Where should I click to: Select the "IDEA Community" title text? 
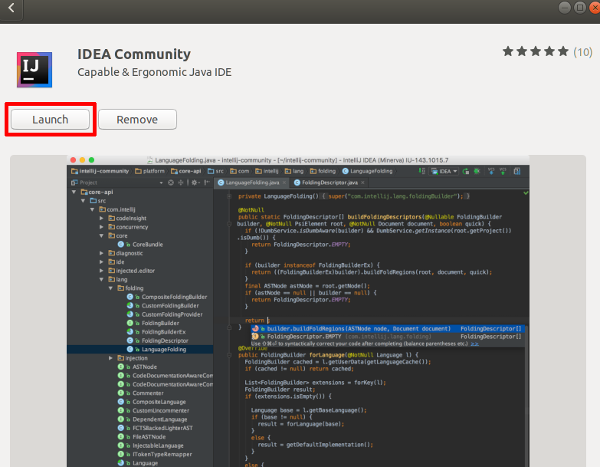(x=134, y=54)
